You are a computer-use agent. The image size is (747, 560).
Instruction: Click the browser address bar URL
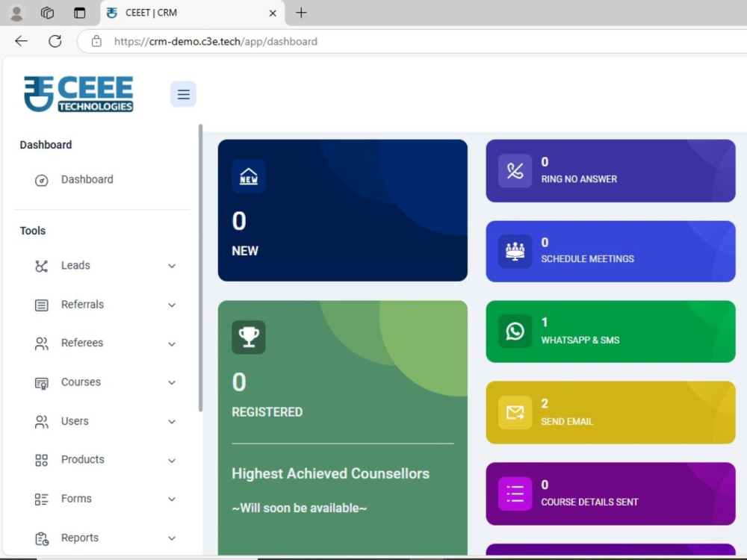pos(216,41)
